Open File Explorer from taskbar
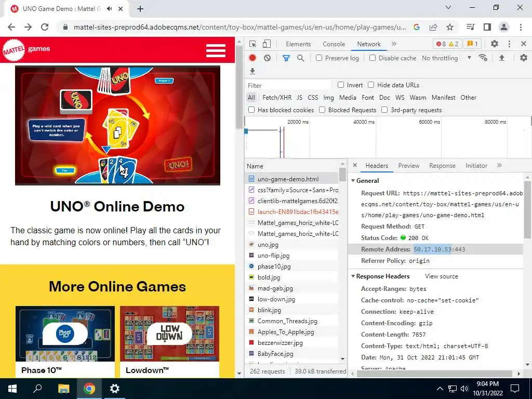 point(63,389)
